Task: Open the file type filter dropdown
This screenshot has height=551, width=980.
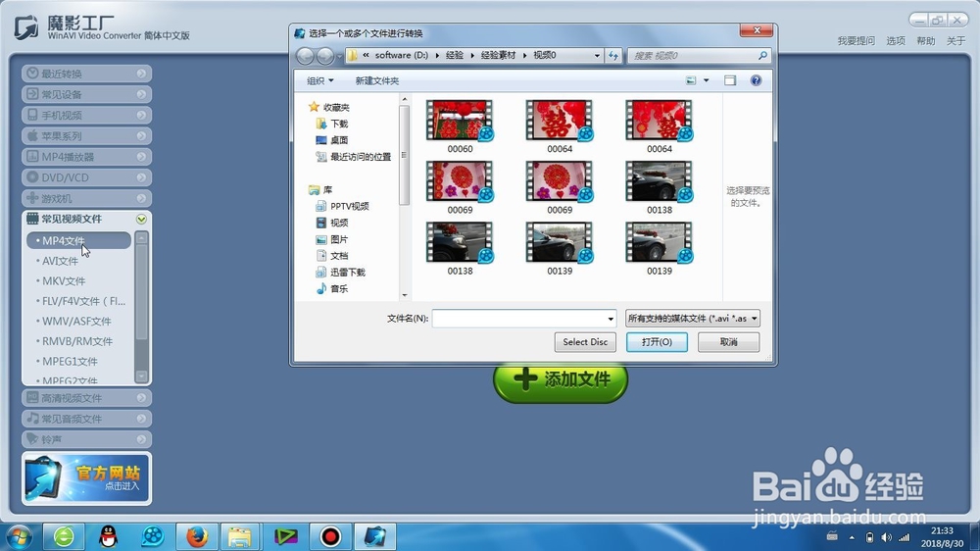Action: [x=693, y=319]
